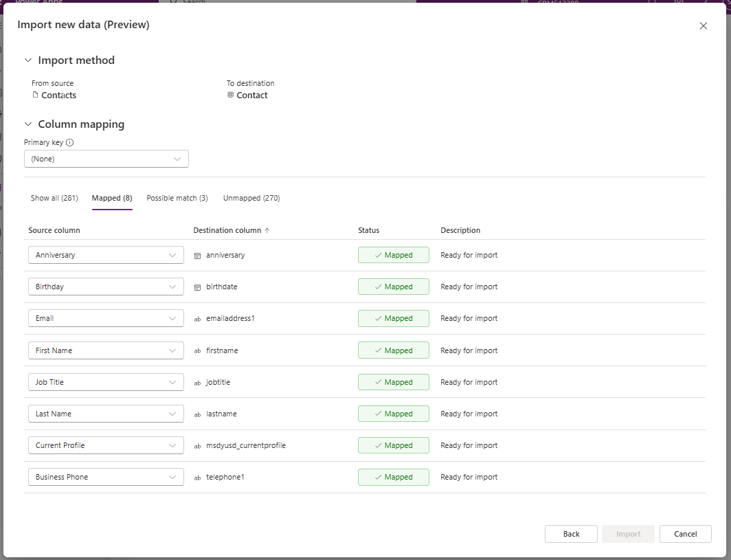The height and width of the screenshot is (560, 731).
Task: Close the Import new data dialog
Action: click(x=703, y=26)
